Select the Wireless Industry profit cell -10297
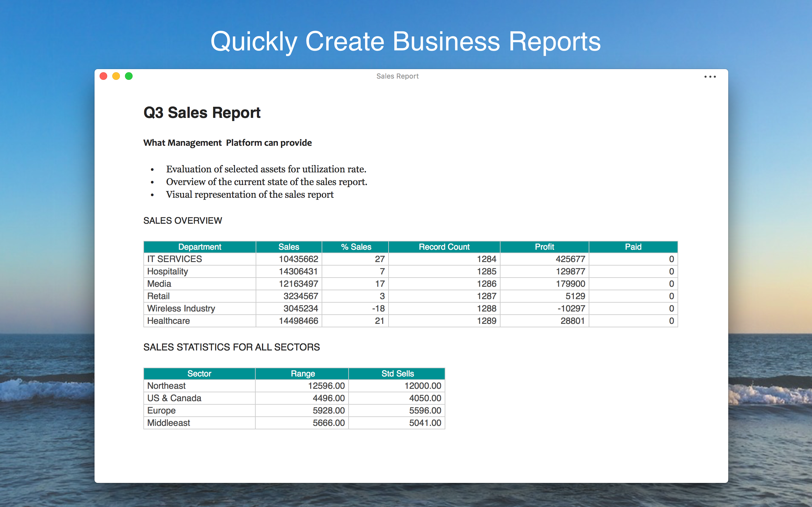812x507 pixels. [x=571, y=309]
